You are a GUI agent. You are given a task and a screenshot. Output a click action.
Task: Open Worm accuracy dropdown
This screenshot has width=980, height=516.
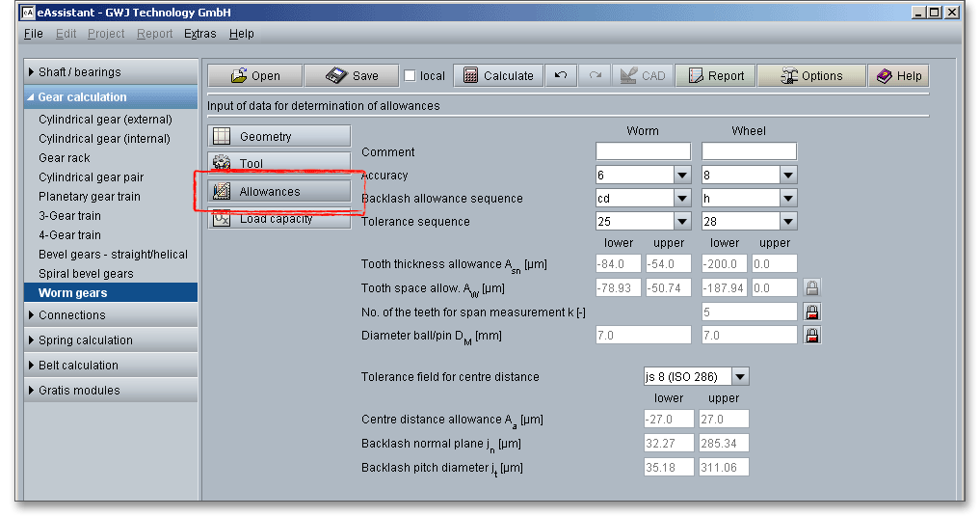tap(682, 176)
